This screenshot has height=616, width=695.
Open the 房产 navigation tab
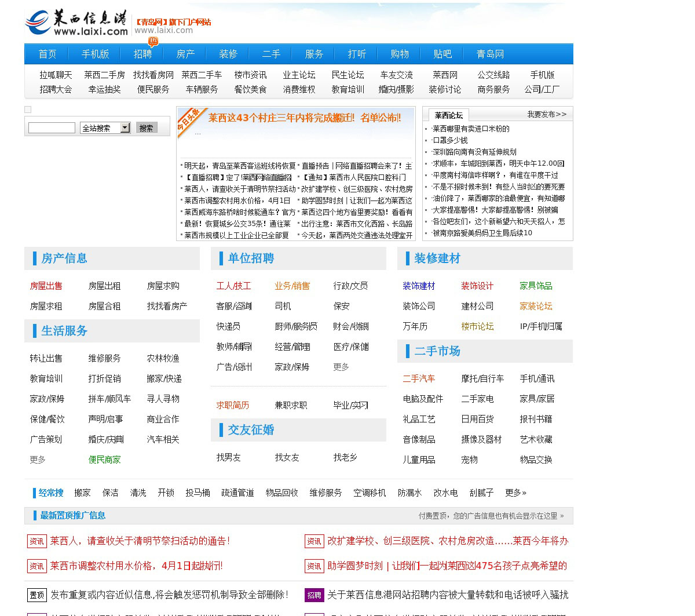[185, 54]
